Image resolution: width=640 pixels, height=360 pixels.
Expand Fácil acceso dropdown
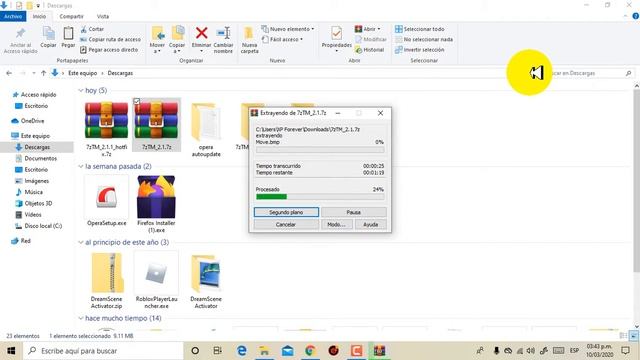pos(302,39)
